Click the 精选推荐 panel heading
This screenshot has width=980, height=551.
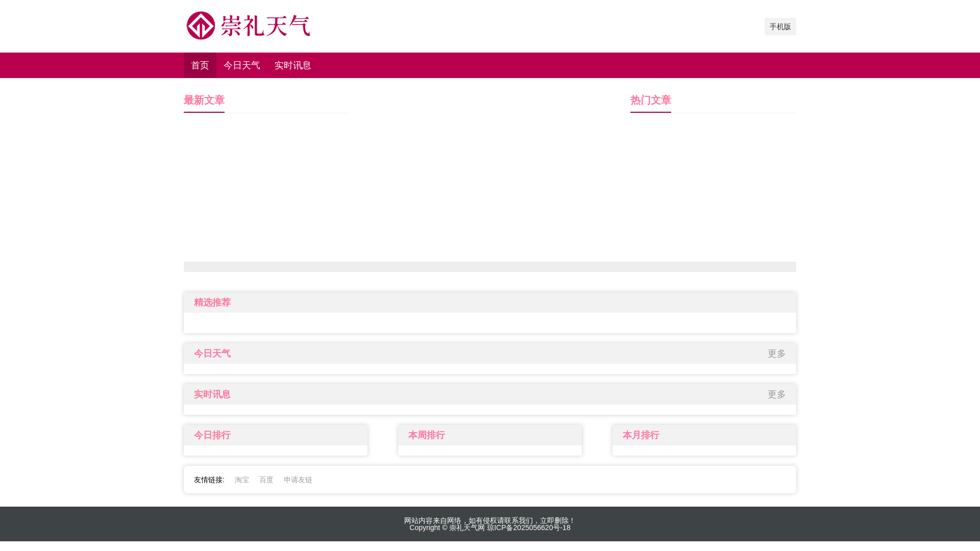click(212, 303)
